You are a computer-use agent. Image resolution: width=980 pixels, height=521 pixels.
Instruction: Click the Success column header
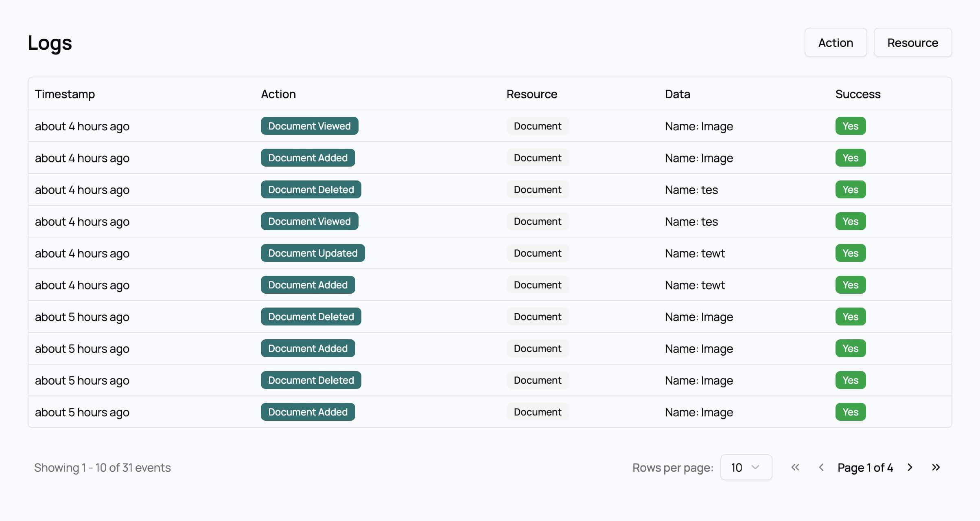click(857, 94)
